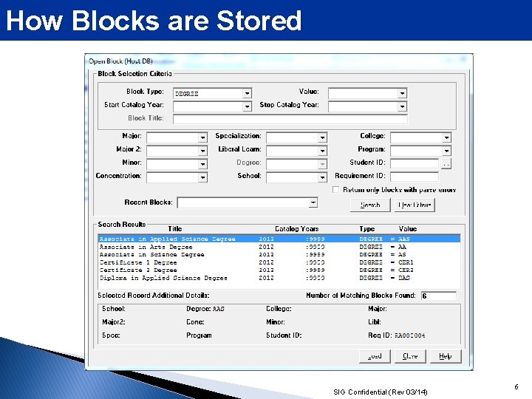Open the Minor dropdown

(202, 164)
